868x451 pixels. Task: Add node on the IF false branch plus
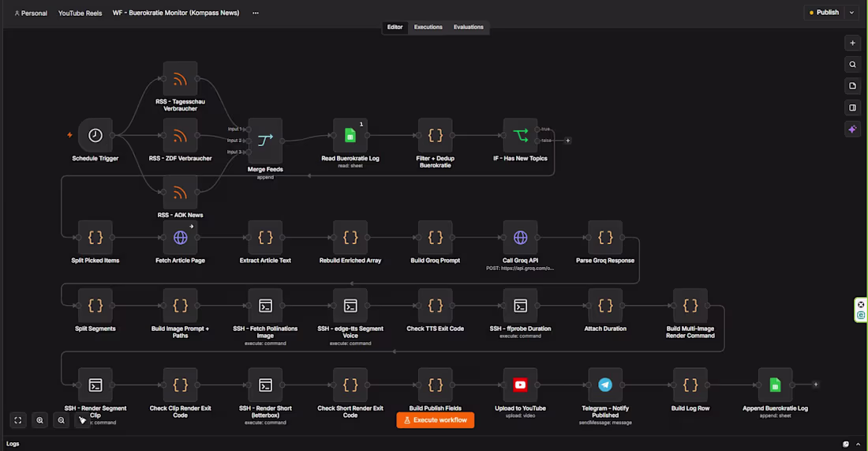click(567, 141)
